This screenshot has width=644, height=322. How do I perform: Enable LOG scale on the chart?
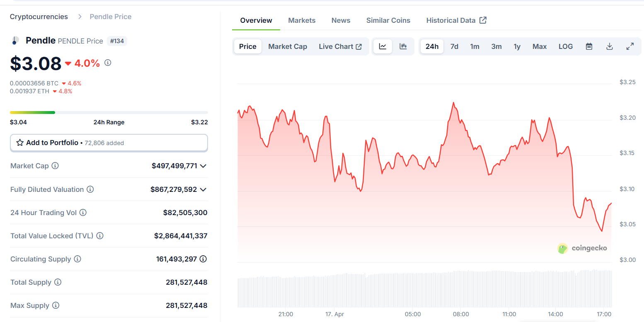coord(565,46)
